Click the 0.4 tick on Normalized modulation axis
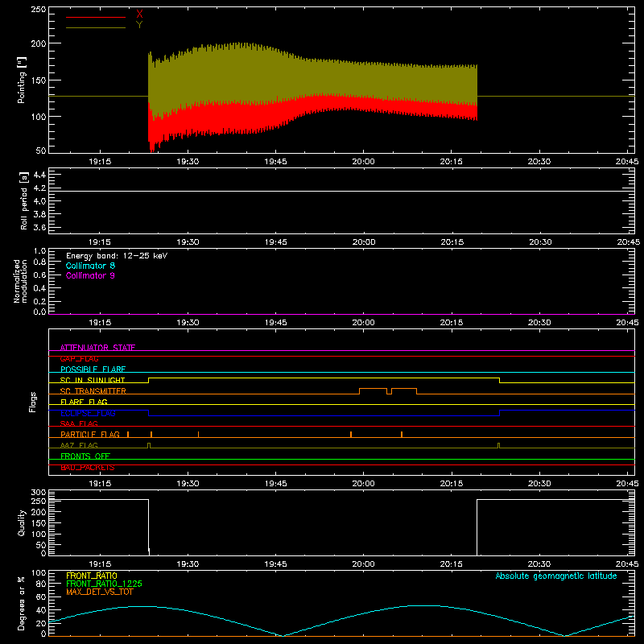Viewport: 644px width, 644px height. pos(39,288)
